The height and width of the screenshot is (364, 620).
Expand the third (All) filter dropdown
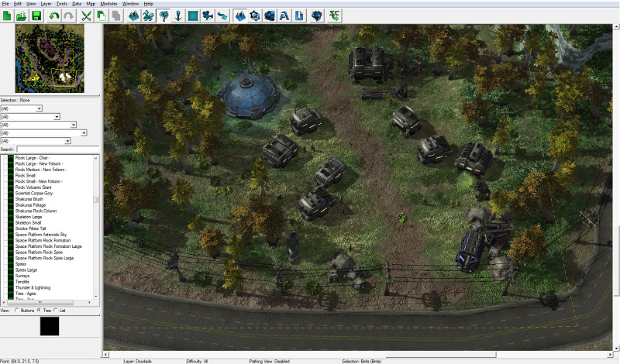tap(74, 125)
